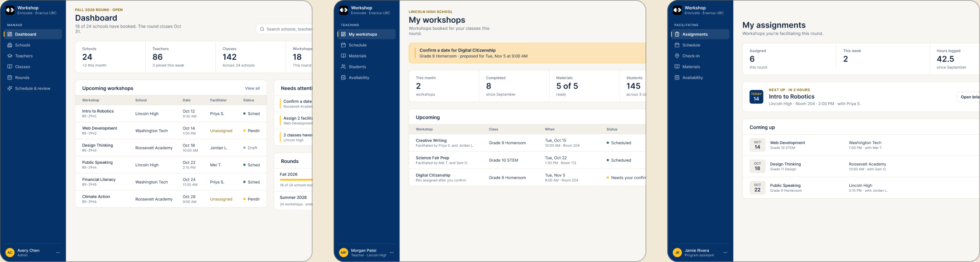This screenshot has height=262, width=980.
Task: Click the Design Thinking WS-2943 workshop name
Action: 98,145
